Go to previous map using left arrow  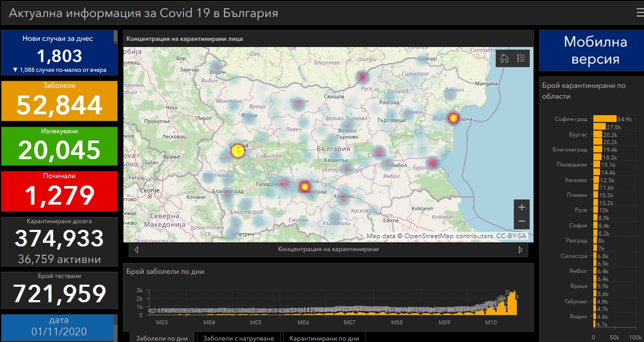tap(136, 250)
